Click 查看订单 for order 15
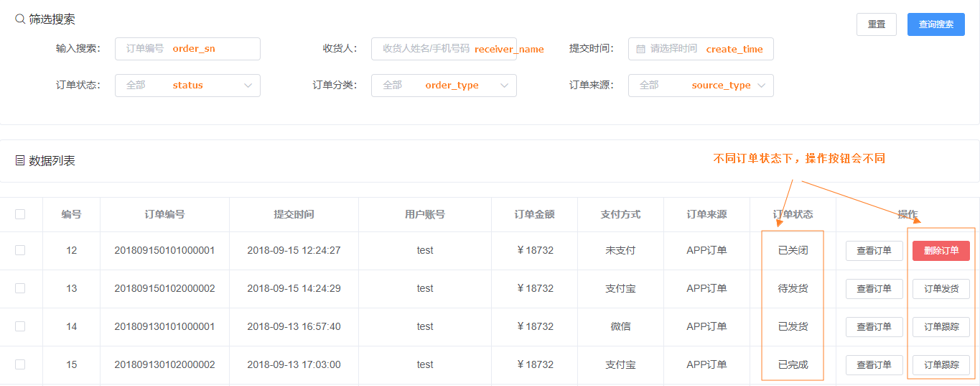 [874, 365]
